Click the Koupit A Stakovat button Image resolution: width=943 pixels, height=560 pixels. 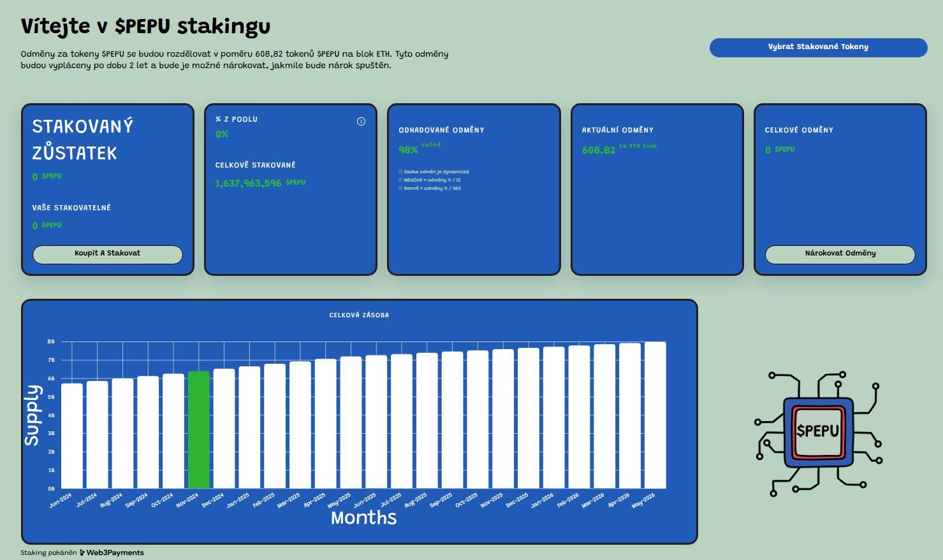107,254
